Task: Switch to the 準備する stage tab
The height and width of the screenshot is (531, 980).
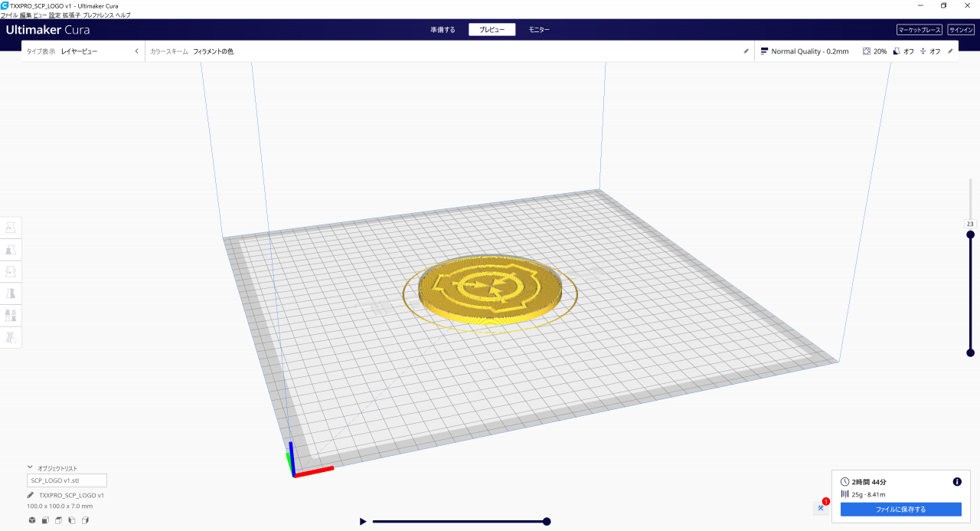Action: [443, 30]
